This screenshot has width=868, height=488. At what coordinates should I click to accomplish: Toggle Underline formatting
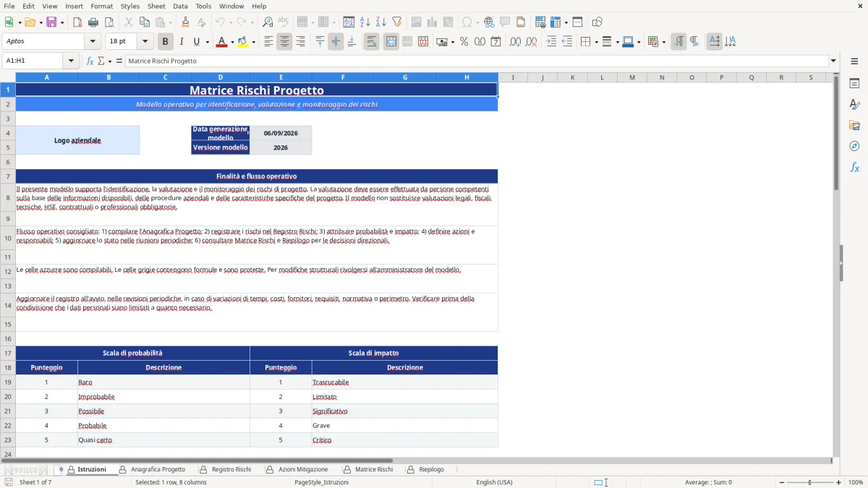click(196, 42)
